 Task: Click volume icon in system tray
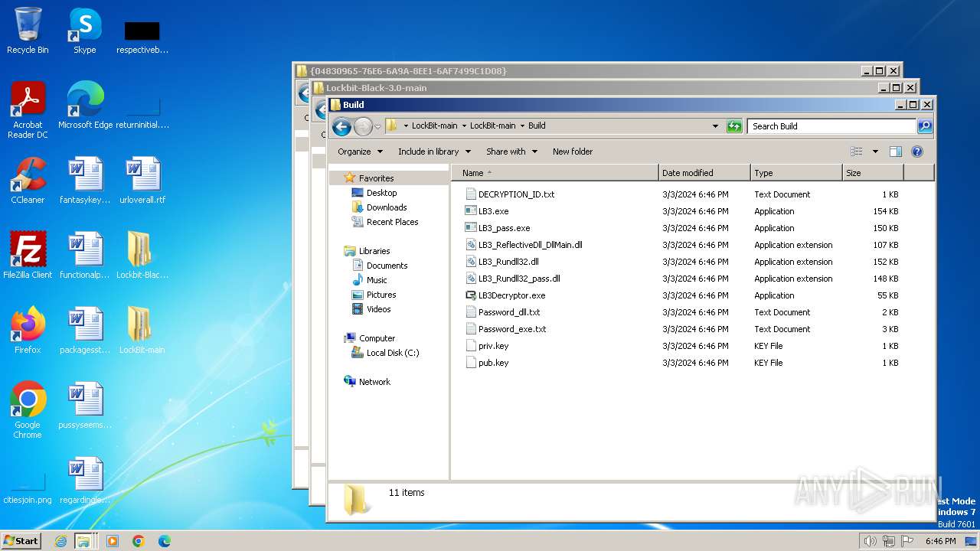(x=870, y=541)
